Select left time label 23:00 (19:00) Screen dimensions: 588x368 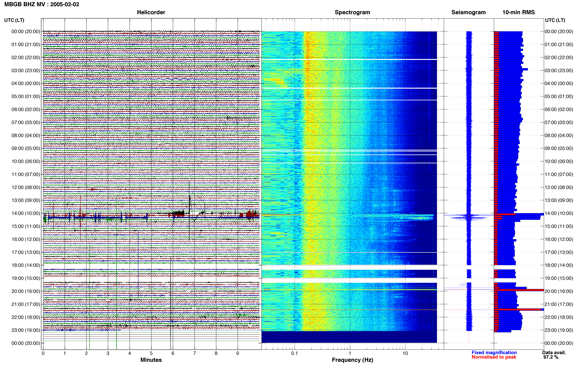click(x=26, y=330)
